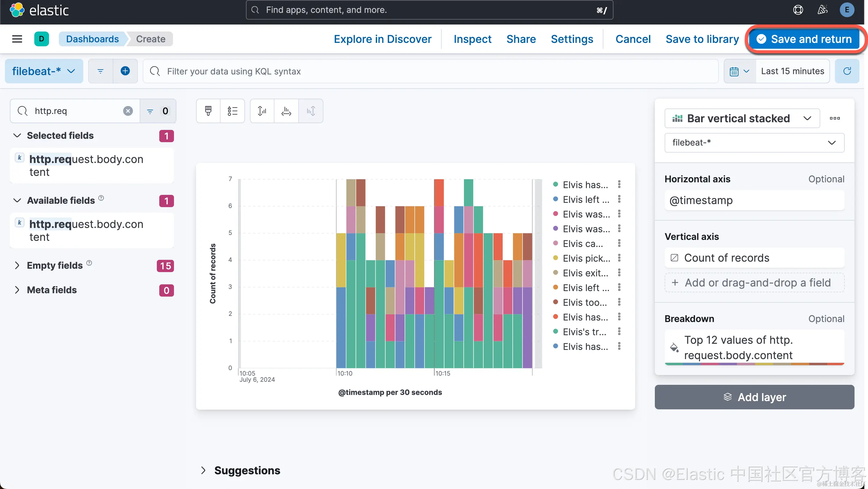
Task: Click the refresh query icon
Action: tap(847, 71)
